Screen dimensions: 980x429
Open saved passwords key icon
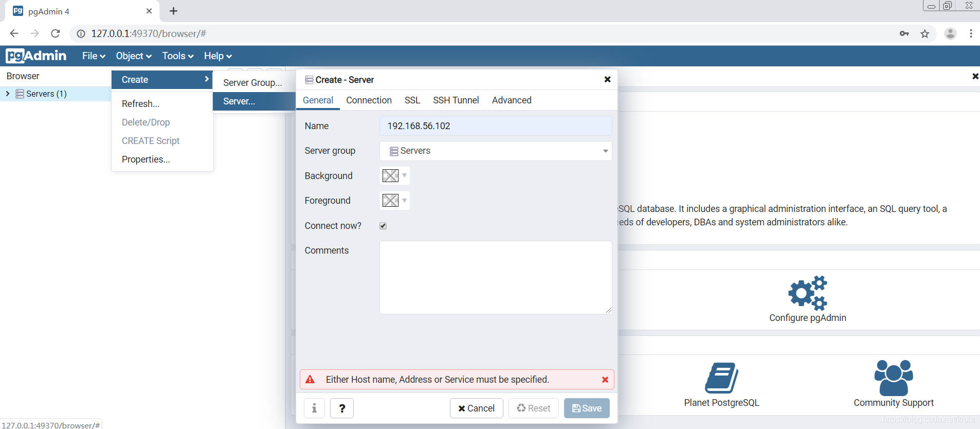[904, 33]
